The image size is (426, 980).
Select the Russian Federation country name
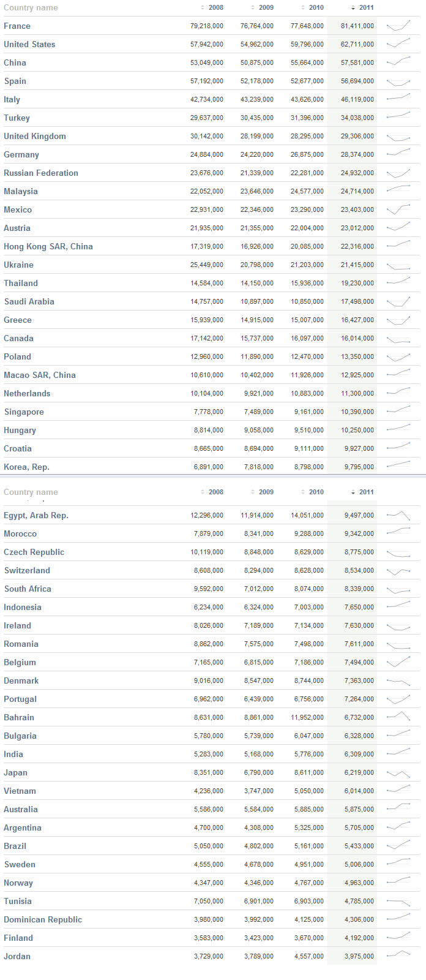(x=41, y=173)
